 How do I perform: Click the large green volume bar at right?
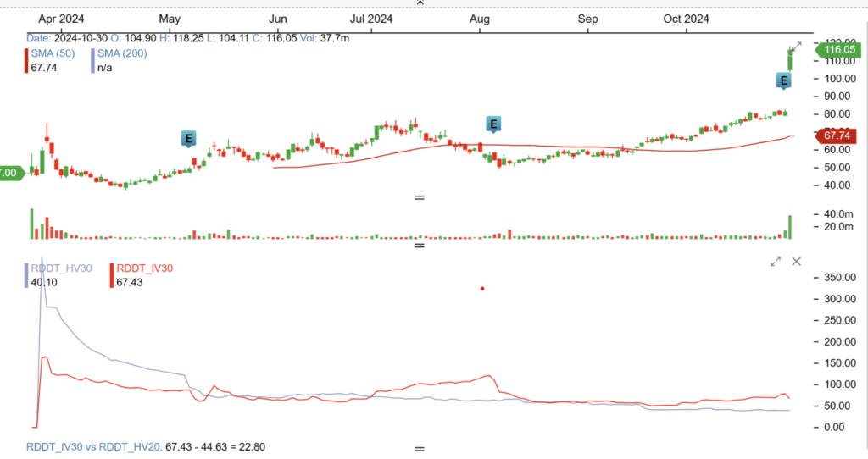click(790, 227)
